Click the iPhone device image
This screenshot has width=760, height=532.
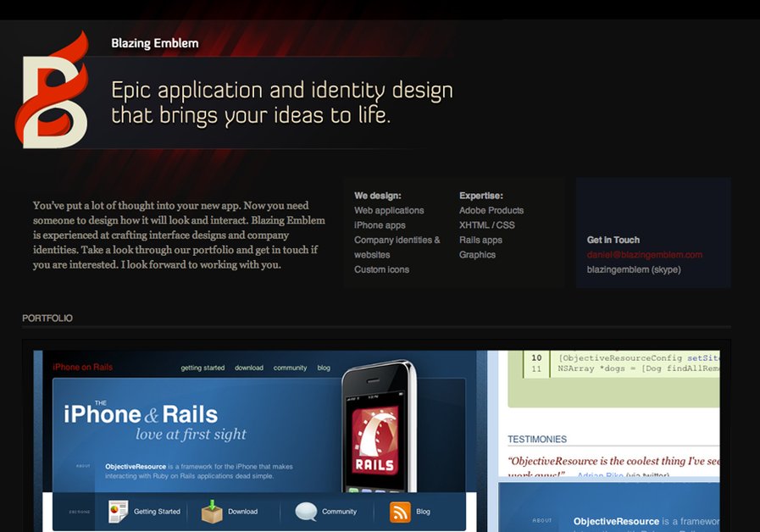[x=379, y=426]
